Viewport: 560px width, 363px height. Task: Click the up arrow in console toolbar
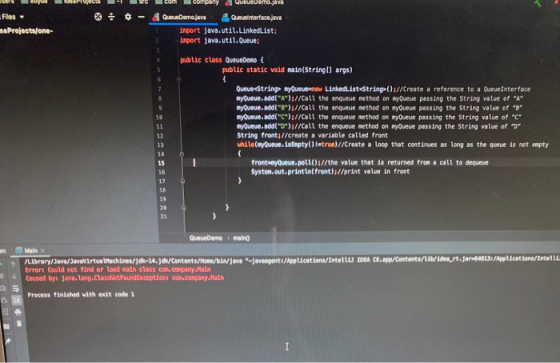coord(13,264)
